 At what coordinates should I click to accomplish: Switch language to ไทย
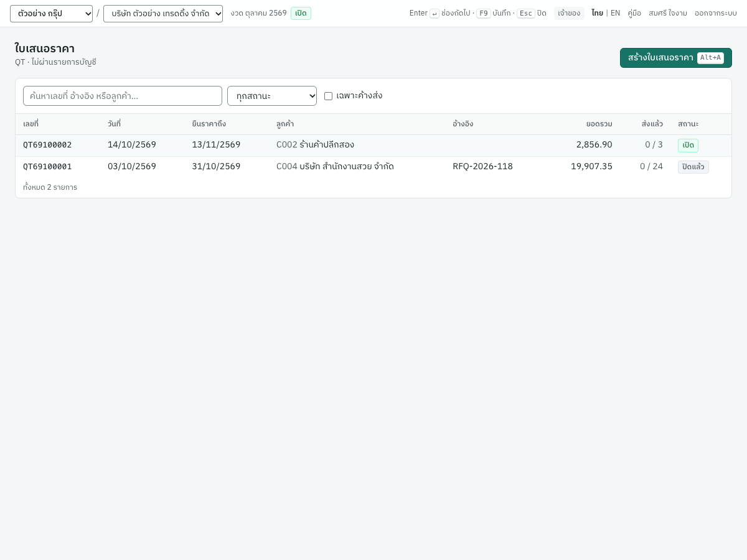coord(597,13)
